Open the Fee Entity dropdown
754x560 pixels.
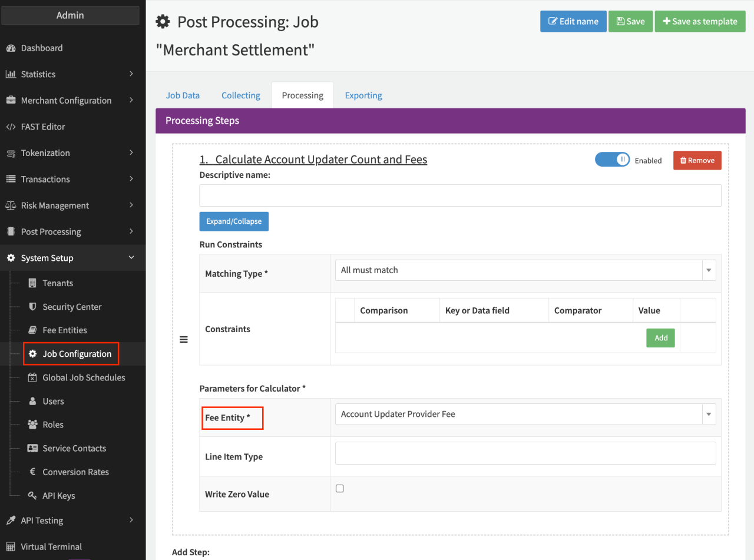point(525,415)
